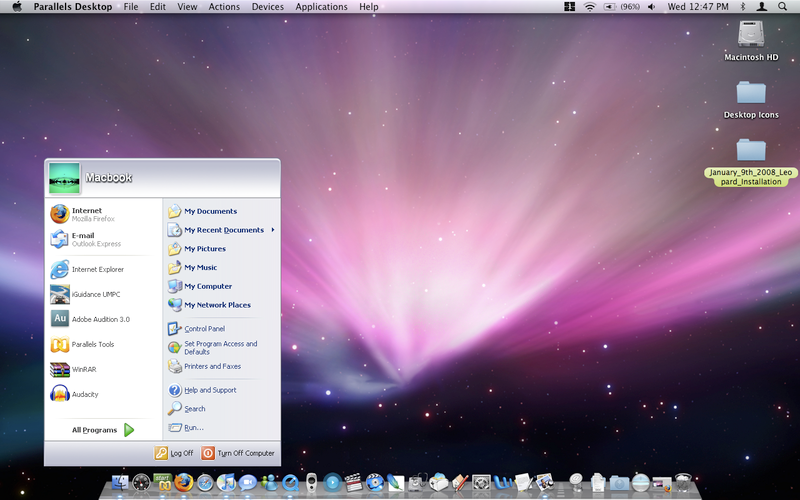Select Desktop Icons folder
Screen dimensions: 800x500
[x=751, y=99]
